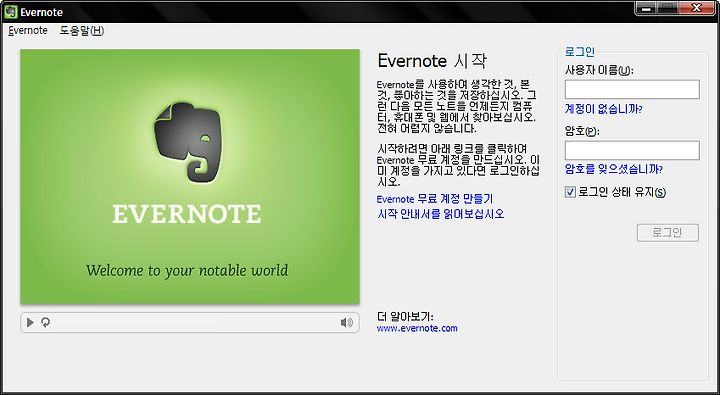Toggle the 로그인 상태 유지 checkbox

click(570, 192)
